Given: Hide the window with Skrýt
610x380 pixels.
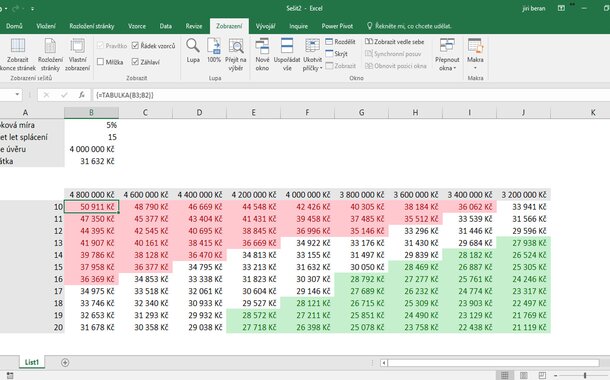Looking at the screenshot, I should 337,54.
